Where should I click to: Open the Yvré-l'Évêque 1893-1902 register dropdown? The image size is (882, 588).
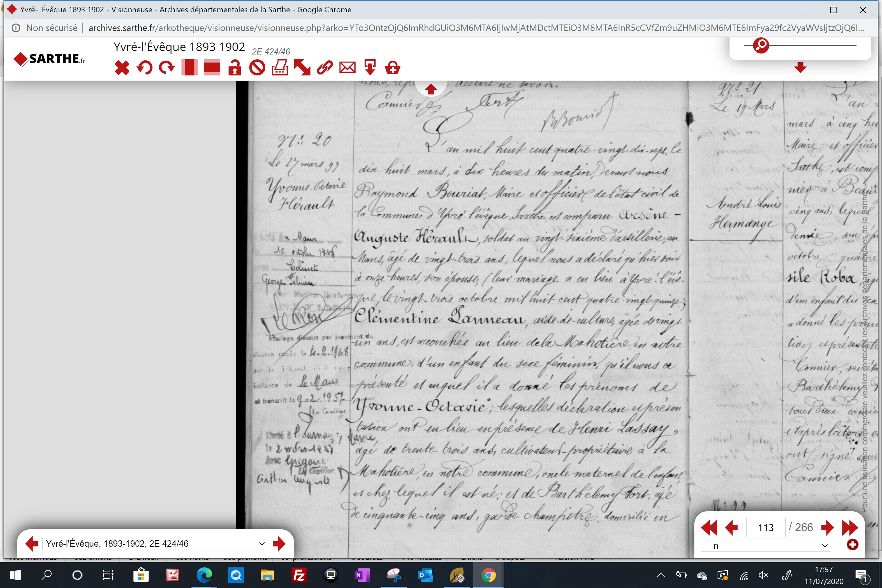(155, 544)
